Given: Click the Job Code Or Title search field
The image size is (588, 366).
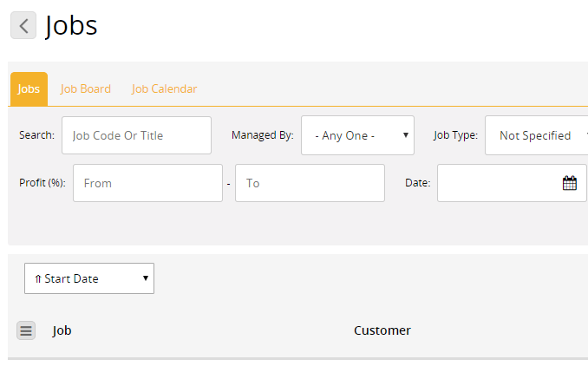Looking at the screenshot, I should click(x=136, y=135).
